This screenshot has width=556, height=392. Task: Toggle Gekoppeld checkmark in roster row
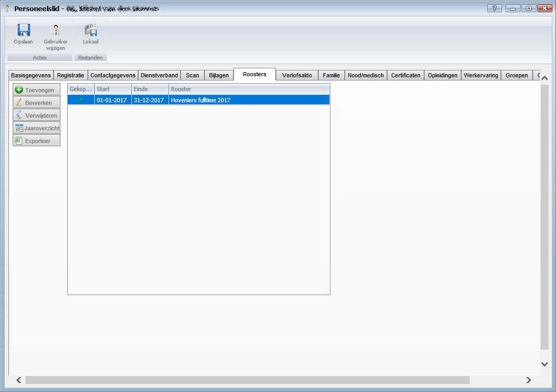click(x=81, y=100)
